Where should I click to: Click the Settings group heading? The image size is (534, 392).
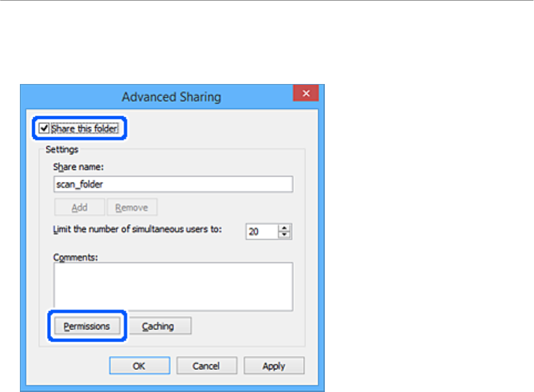pos(62,149)
